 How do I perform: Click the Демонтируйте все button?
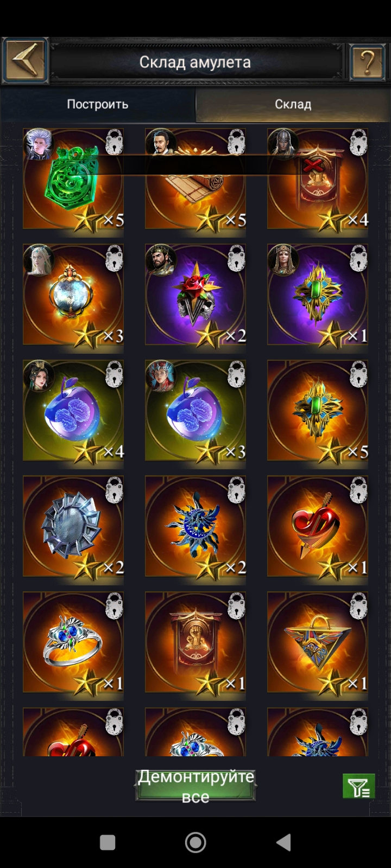click(x=195, y=786)
